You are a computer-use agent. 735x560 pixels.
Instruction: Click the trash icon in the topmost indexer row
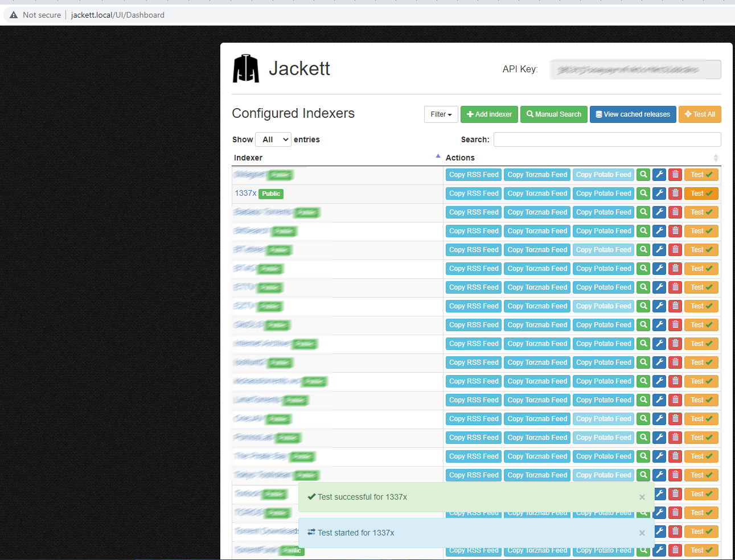[x=675, y=175]
